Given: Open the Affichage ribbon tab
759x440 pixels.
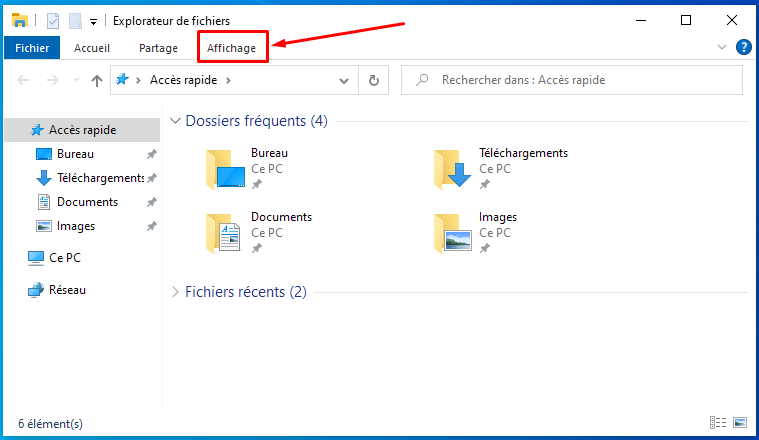Looking at the screenshot, I should (231, 48).
